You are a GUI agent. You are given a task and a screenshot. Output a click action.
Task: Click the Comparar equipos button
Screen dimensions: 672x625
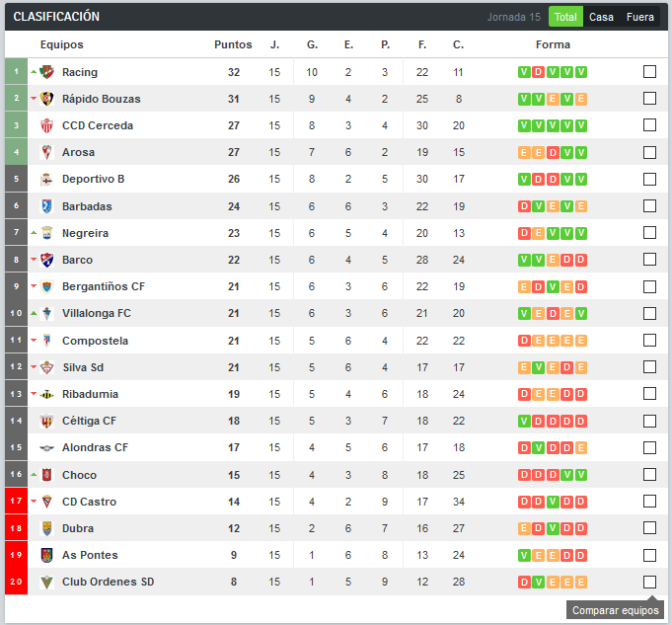616,610
